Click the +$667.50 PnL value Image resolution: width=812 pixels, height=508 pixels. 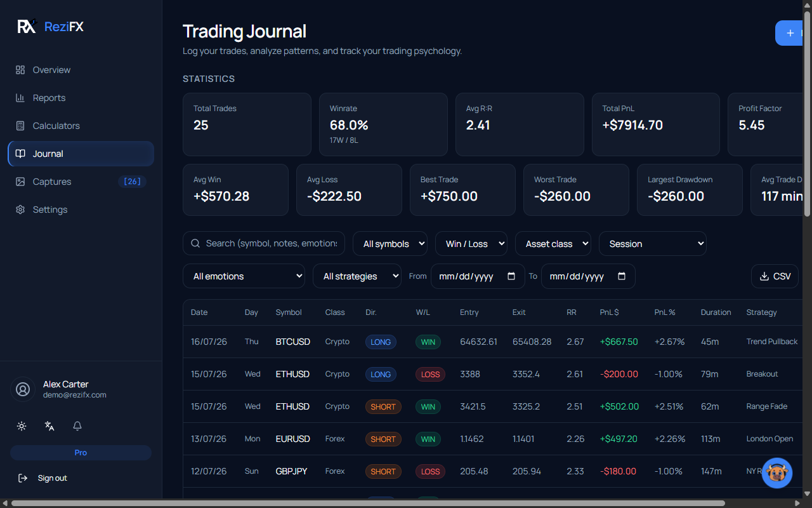(x=619, y=342)
